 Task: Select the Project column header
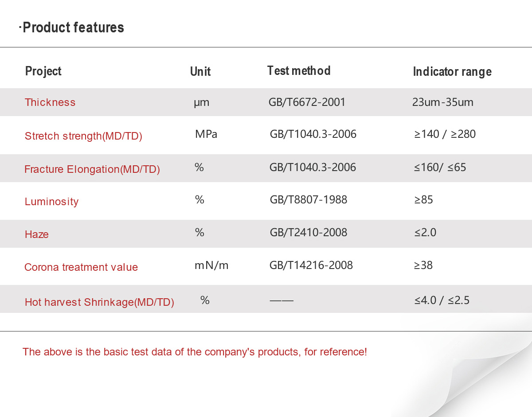point(43,71)
